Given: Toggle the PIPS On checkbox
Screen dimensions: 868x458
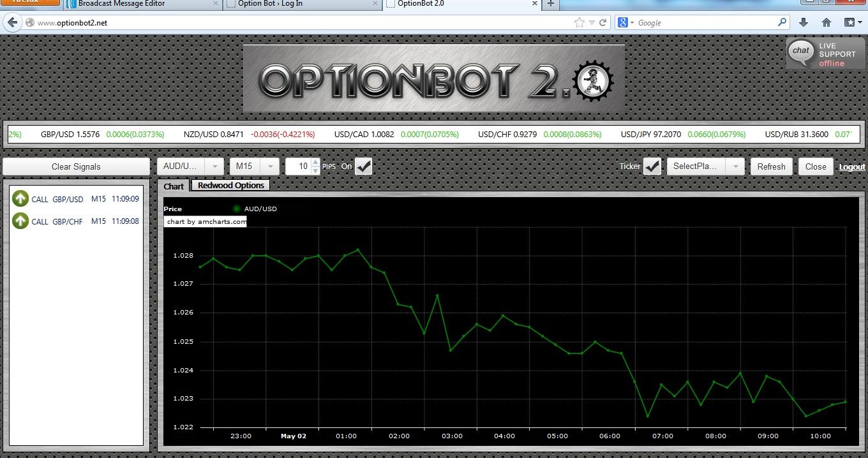Looking at the screenshot, I should 364,166.
